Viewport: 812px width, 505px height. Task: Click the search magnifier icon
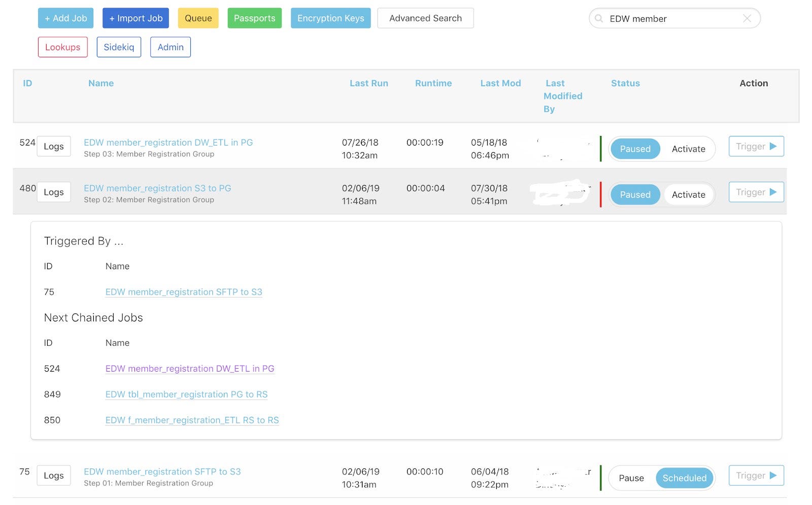(599, 18)
